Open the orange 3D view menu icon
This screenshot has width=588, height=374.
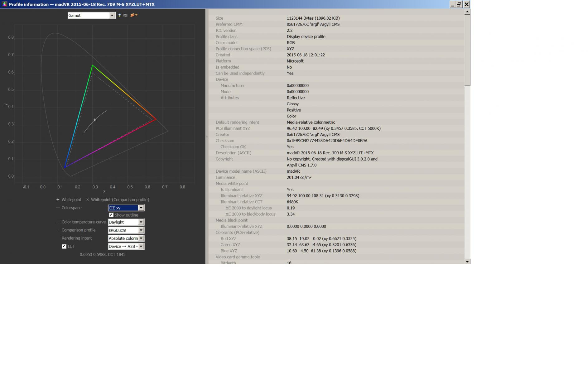pyautogui.click(x=133, y=15)
